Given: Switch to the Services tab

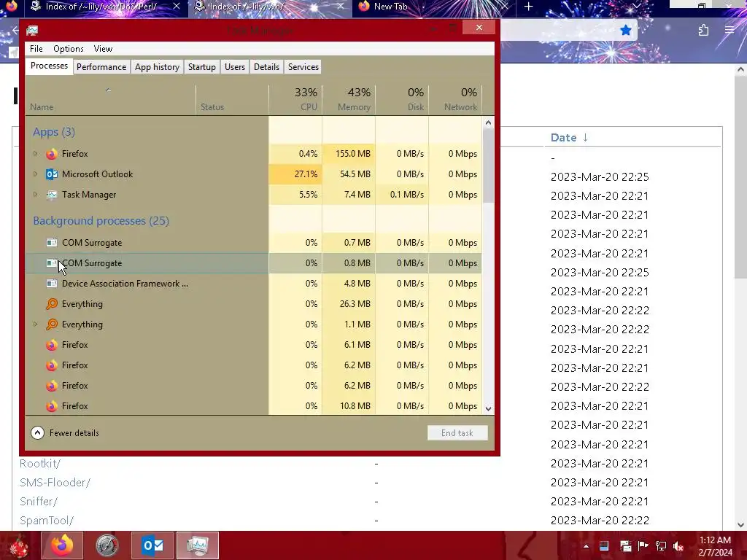Looking at the screenshot, I should pyautogui.click(x=303, y=67).
